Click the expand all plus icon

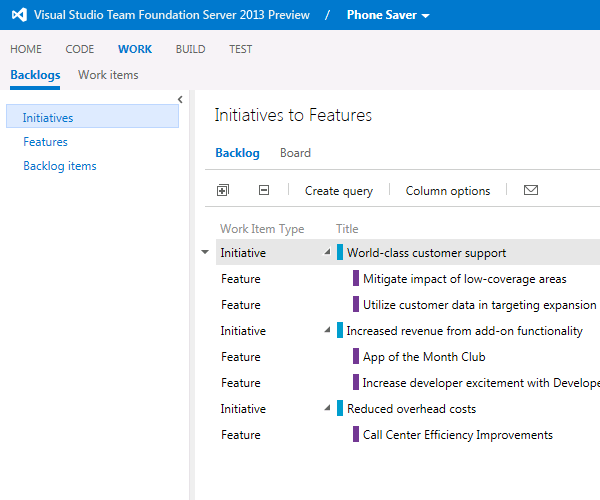pyautogui.click(x=223, y=190)
